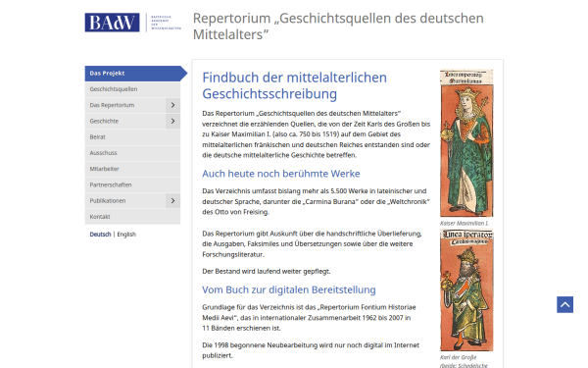Click the Repertorium Geschichtsquellen site title

click(338, 26)
